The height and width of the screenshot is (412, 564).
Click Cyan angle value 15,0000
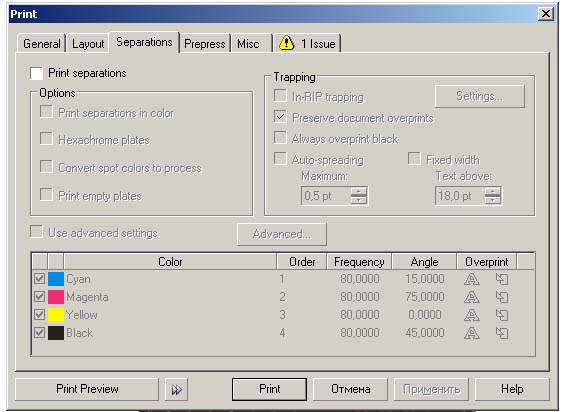click(424, 279)
